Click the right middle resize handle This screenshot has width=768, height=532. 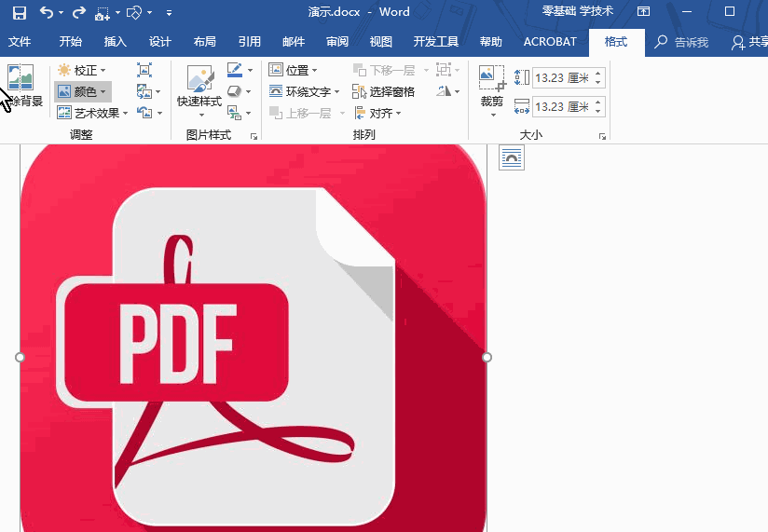[487, 357]
